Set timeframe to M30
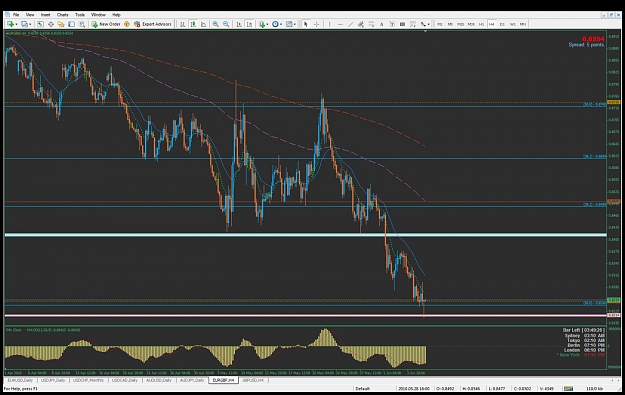The image size is (625, 395). (471, 24)
